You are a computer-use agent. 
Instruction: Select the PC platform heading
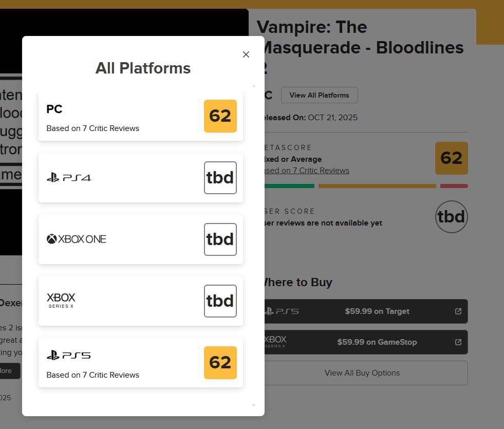pyautogui.click(x=54, y=109)
